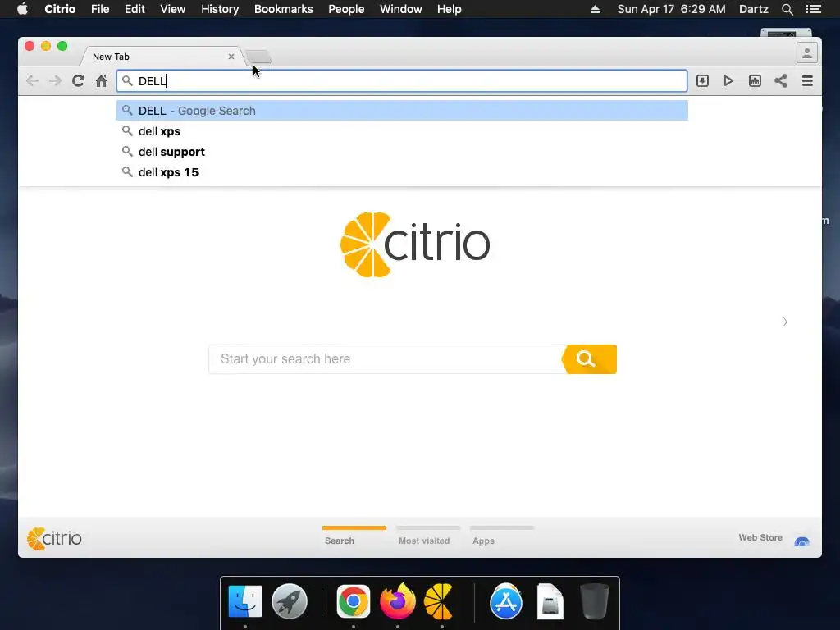Switch to the Most visited tab

427,535
